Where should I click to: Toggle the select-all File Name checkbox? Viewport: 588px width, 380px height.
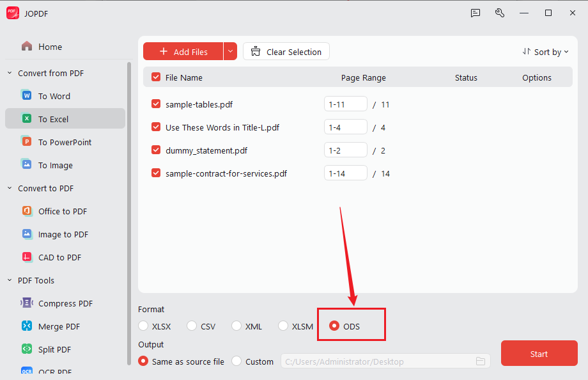click(x=155, y=77)
